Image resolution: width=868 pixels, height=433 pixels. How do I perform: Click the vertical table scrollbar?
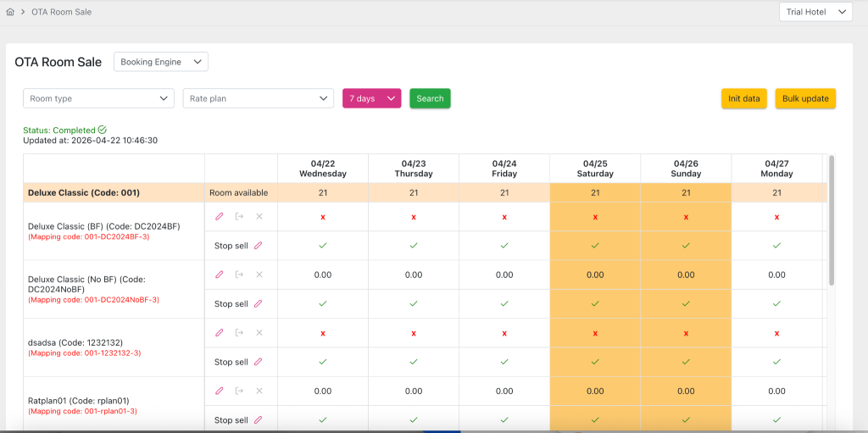[x=832, y=220]
